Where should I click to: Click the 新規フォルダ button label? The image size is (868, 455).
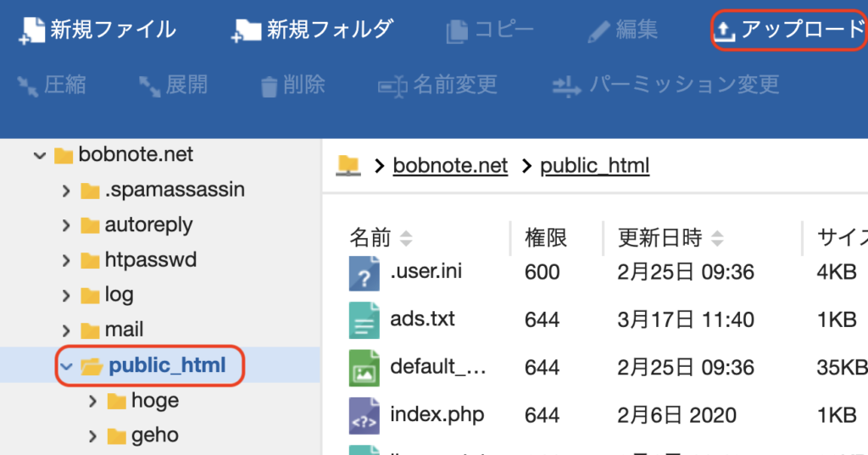331,30
